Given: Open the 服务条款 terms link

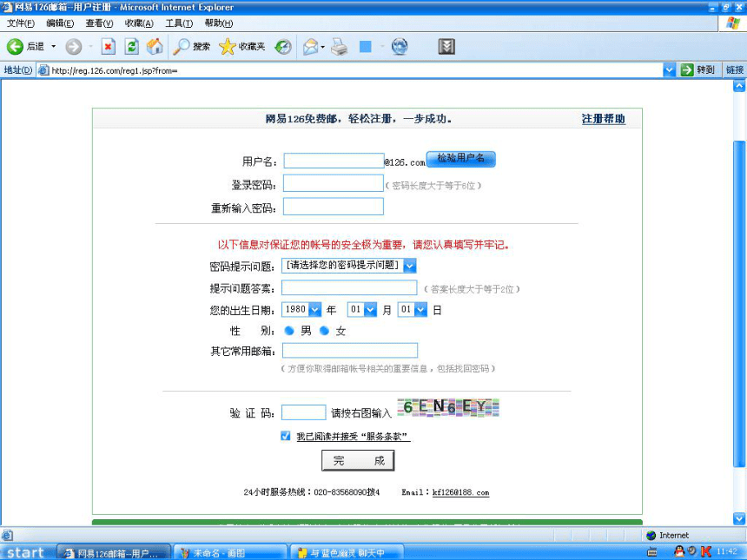Looking at the screenshot, I should point(354,436).
